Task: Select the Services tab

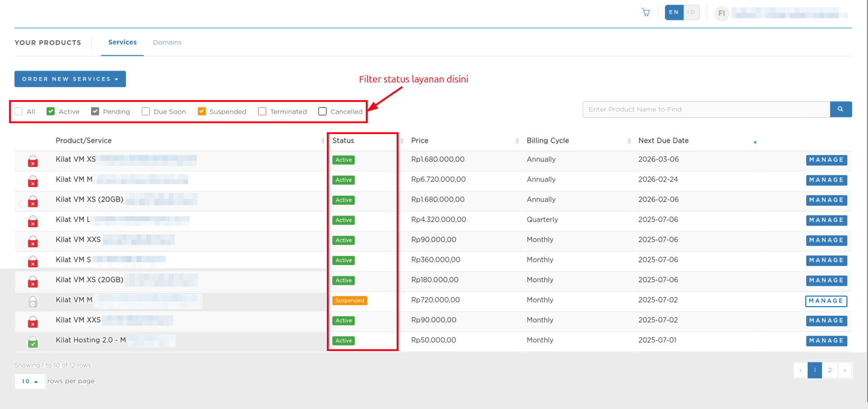Action: 122,42
